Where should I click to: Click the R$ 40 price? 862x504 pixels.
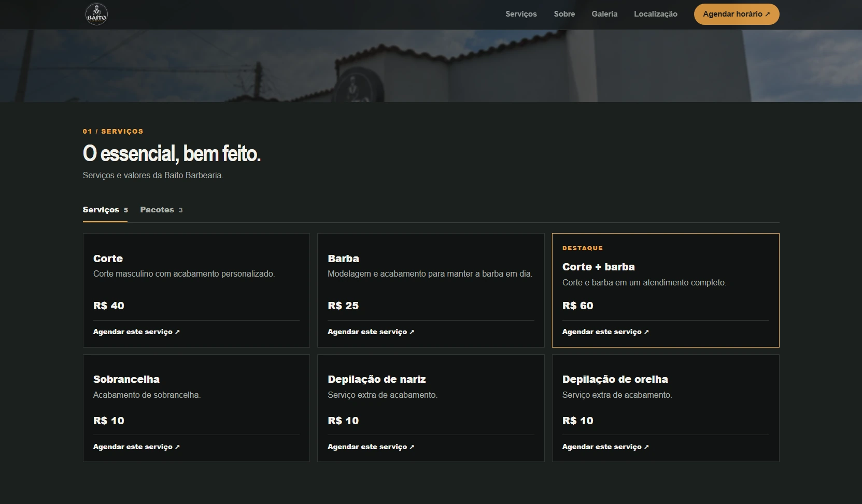click(x=109, y=306)
